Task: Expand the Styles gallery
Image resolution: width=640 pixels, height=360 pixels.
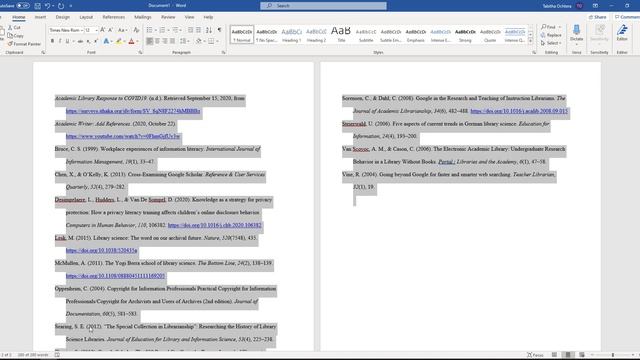Action: coord(531,41)
